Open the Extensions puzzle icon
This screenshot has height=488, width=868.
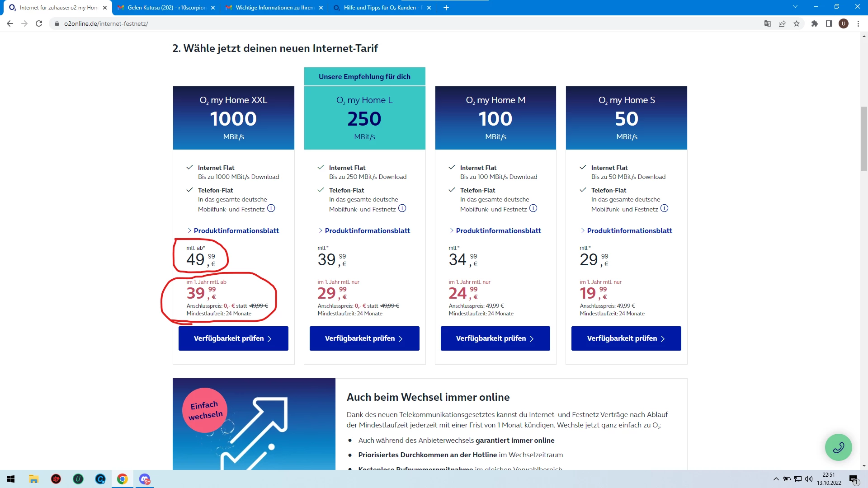pos(815,23)
